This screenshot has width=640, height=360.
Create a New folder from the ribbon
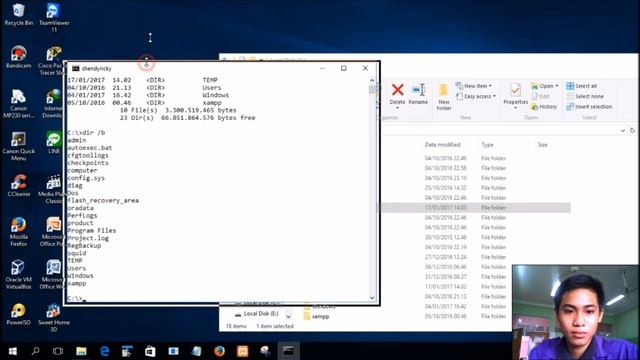(x=444, y=96)
